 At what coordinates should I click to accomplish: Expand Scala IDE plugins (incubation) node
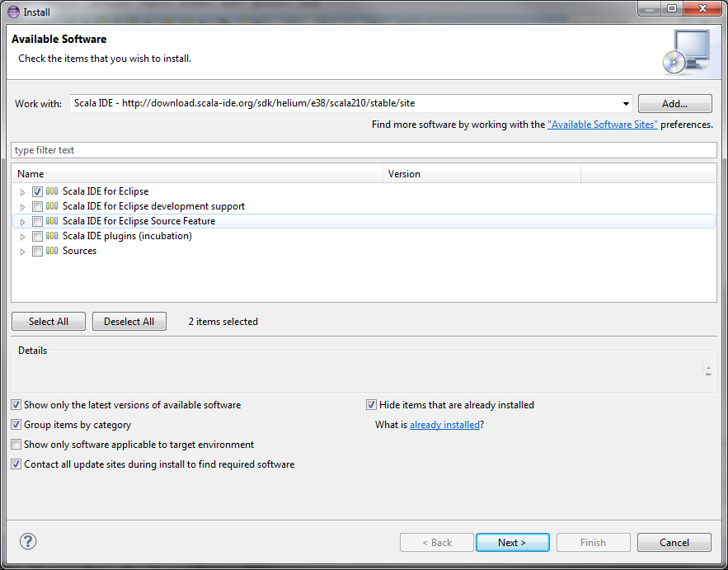point(22,237)
